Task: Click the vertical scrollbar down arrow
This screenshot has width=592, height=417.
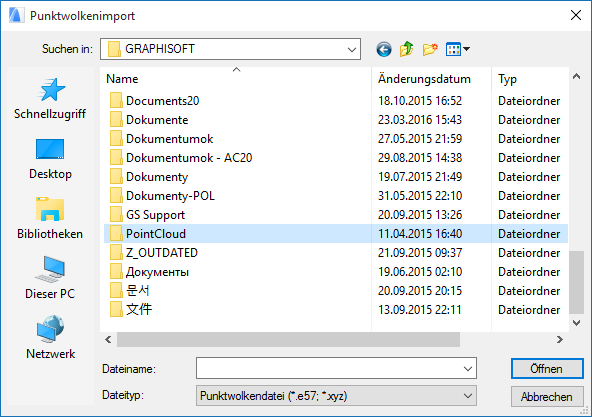Action: [x=576, y=322]
